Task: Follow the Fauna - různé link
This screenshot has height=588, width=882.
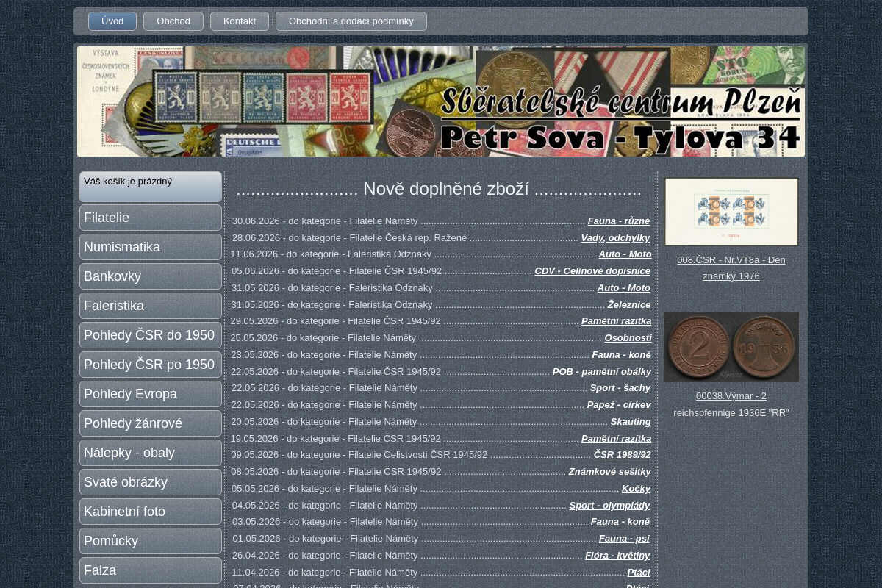Action: click(x=619, y=220)
